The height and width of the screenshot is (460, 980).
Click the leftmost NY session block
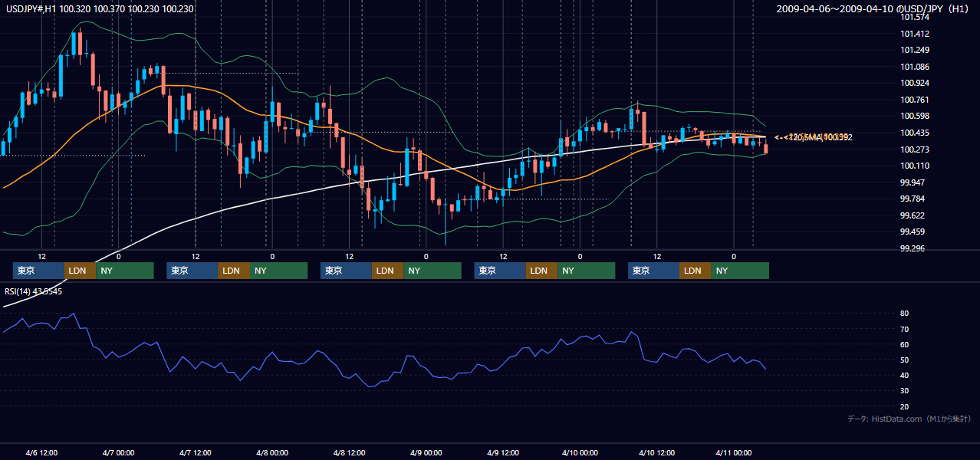coord(125,271)
